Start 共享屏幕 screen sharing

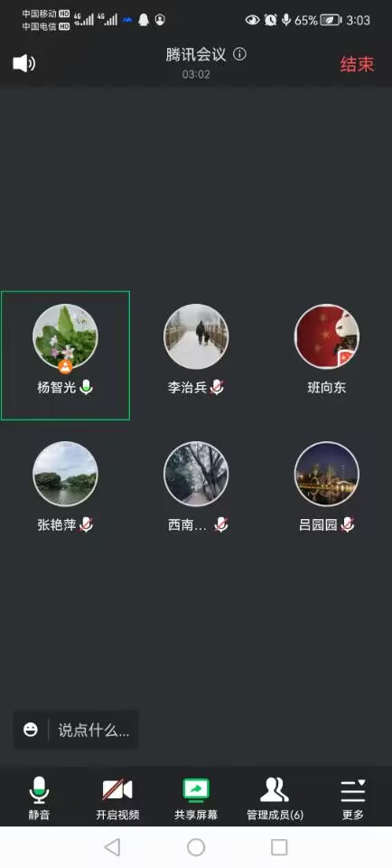click(196, 798)
